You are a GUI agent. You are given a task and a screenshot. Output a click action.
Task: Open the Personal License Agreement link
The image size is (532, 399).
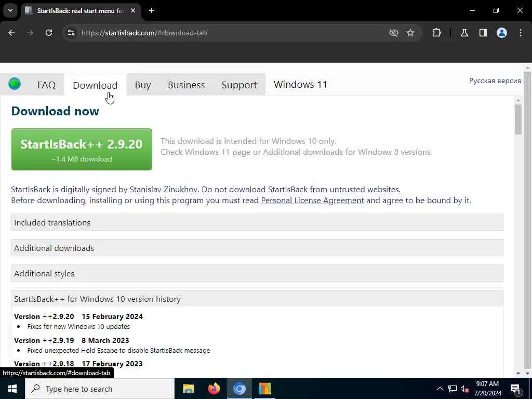312,201
